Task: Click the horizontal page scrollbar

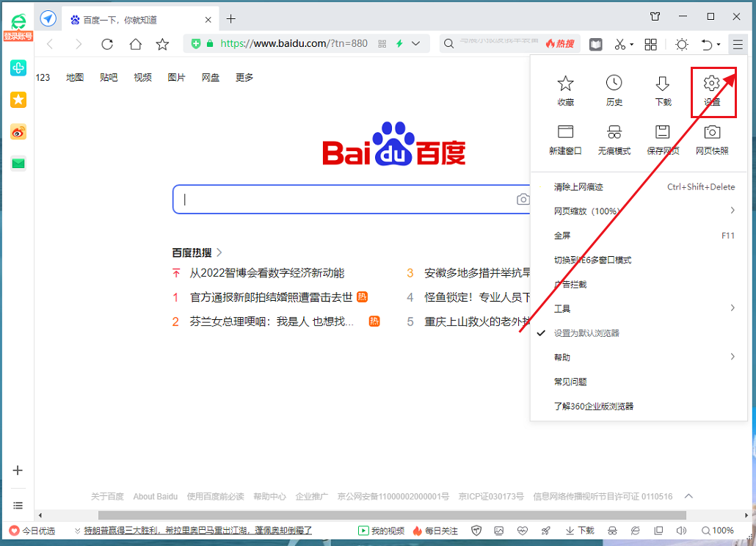Action: (392, 515)
